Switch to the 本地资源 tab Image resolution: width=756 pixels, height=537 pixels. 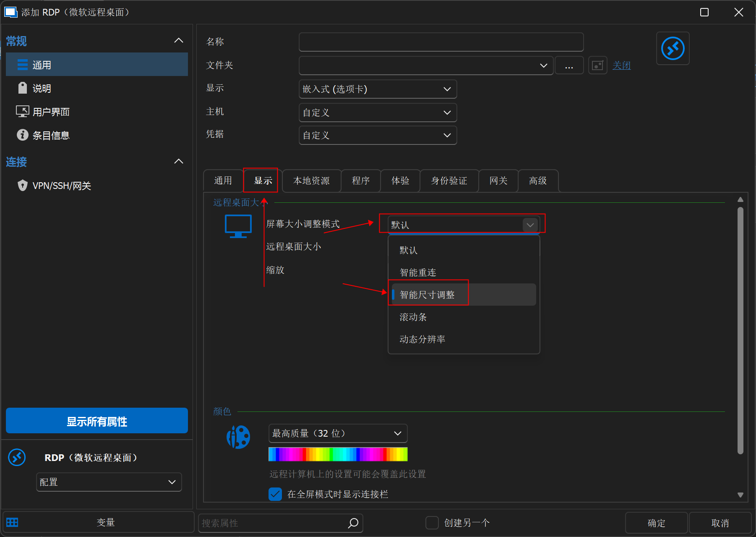pyautogui.click(x=311, y=181)
